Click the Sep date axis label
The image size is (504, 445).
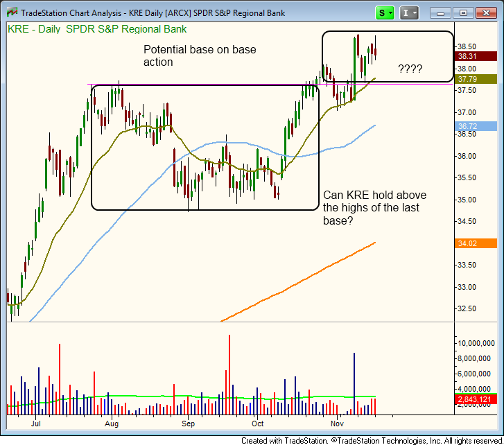tap(188, 424)
